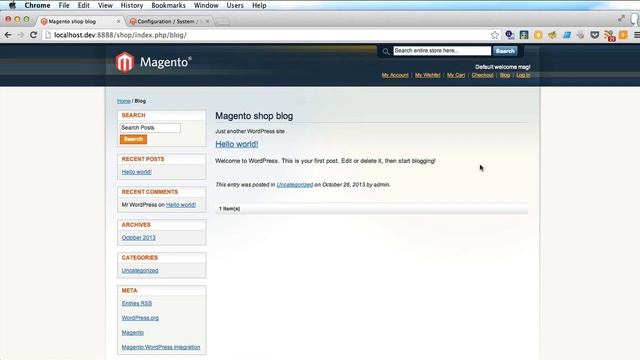The image size is (640, 360).
Task: Reload the page with refresh icon
Action: [33, 35]
